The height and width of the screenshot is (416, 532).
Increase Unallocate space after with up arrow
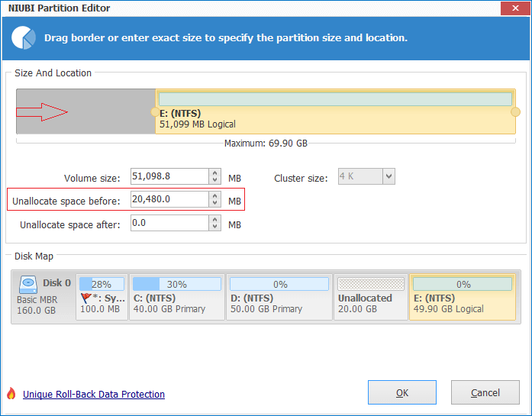(x=215, y=219)
